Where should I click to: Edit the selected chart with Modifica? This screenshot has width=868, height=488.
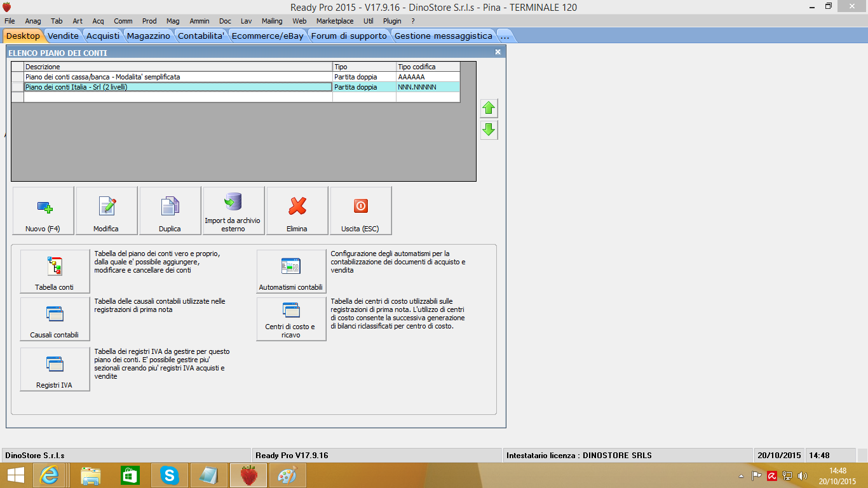point(107,211)
